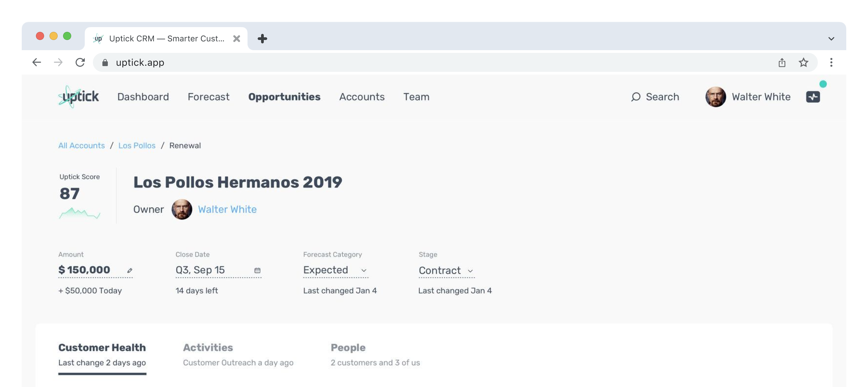Image resolution: width=868 pixels, height=387 pixels.
Task: Go to the Los Pollos breadcrumb link
Action: click(x=137, y=146)
